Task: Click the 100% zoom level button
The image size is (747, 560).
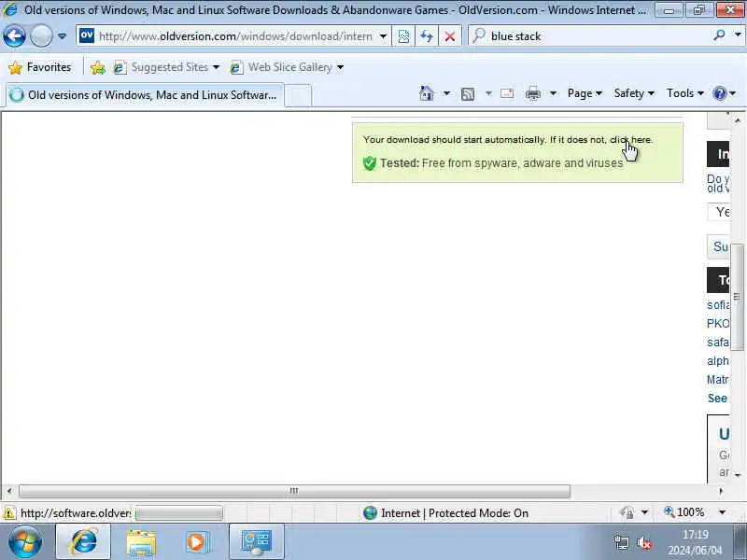Action: [x=684, y=512]
